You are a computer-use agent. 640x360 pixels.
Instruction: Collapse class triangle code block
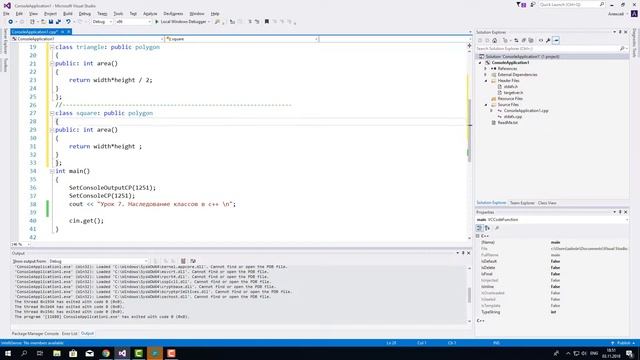click(52, 47)
